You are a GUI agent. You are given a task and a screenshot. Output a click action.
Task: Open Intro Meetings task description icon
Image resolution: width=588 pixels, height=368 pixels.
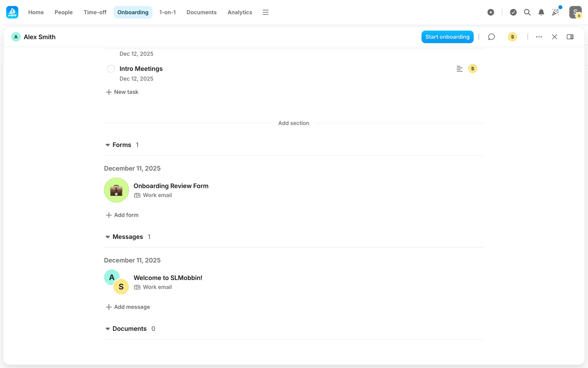pos(459,69)
